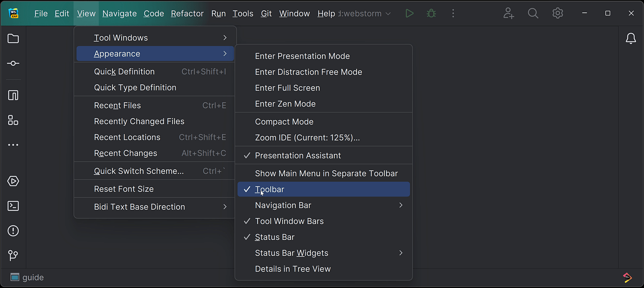Open the Commit tool window icon
The width and height of the screenshot is (644, 288).
[13, 64]
